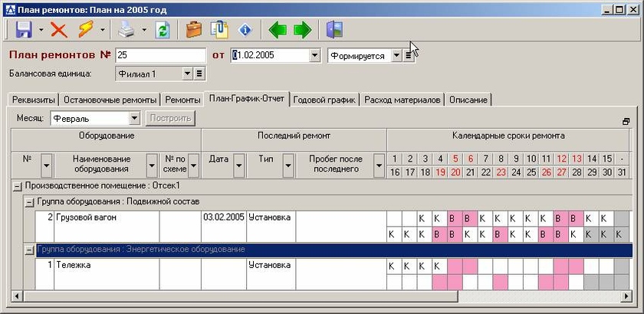Viewport: 644px width, 314px height.
Task: Open the status dropdown showing Формируется
Action: click(396, 56)
